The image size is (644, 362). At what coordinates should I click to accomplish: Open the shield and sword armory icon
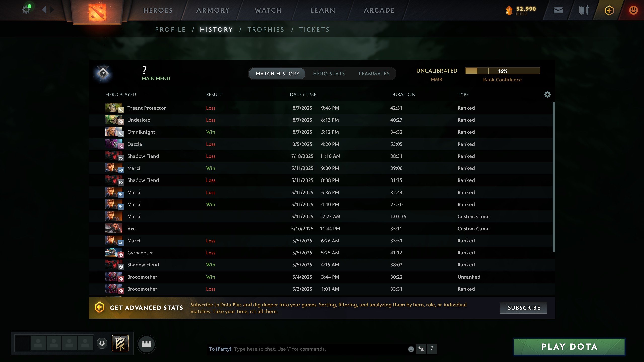tap(584, 10)
